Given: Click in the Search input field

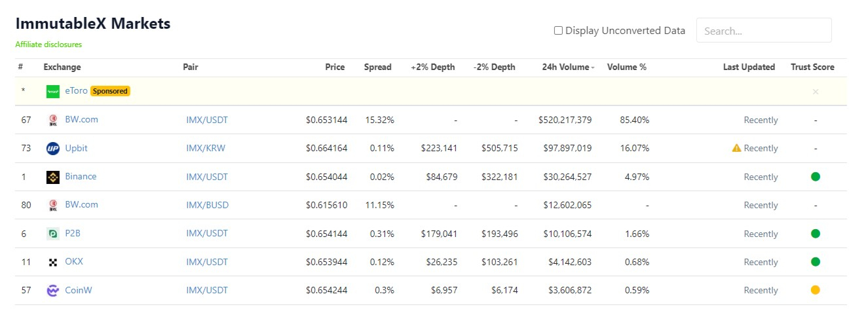Looking at the screenshot, I should (x=764, y=31).
